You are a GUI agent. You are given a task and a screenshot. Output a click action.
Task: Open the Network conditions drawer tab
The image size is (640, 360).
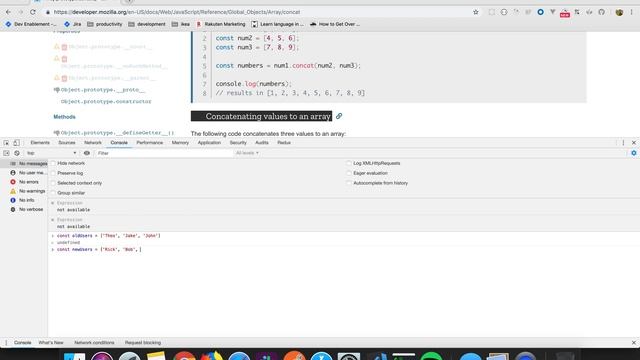pos(94,343)
